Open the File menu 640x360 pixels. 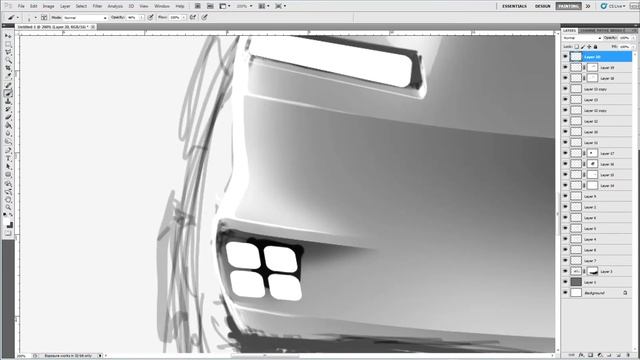(x=21, y=6)
